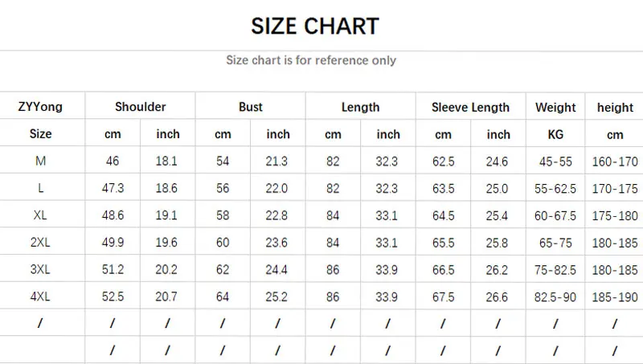The height and width of the screenshot is (364, 643).
Task: Select the 4XL size row label
Action: coord(40,297)
